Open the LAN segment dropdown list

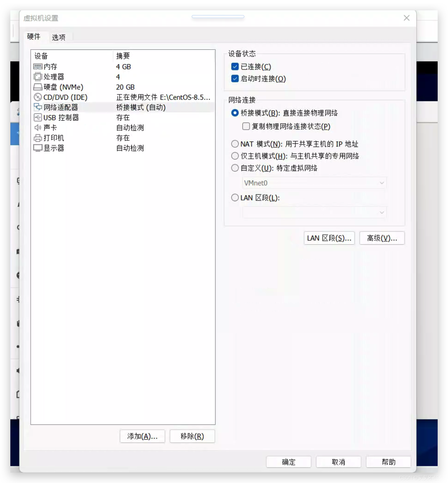pos(314,213)
